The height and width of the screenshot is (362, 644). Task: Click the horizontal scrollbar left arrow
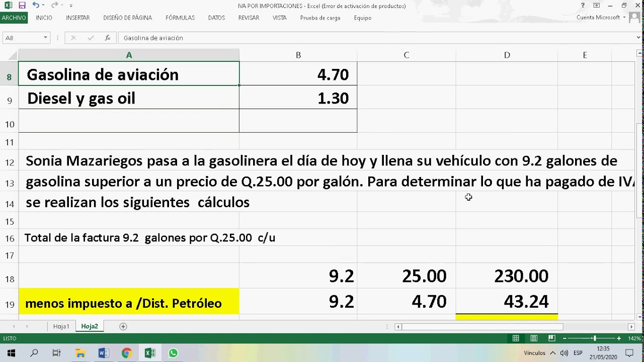pyautogui.click(x=398, y=326)
